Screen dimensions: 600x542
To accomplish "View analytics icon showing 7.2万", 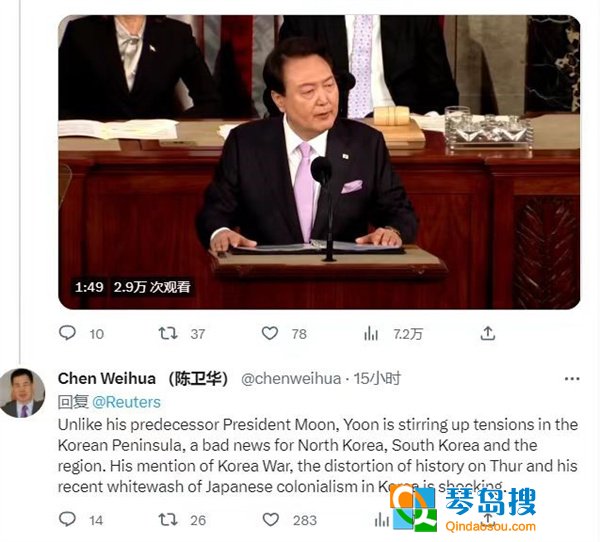I will tap(371, 333).
